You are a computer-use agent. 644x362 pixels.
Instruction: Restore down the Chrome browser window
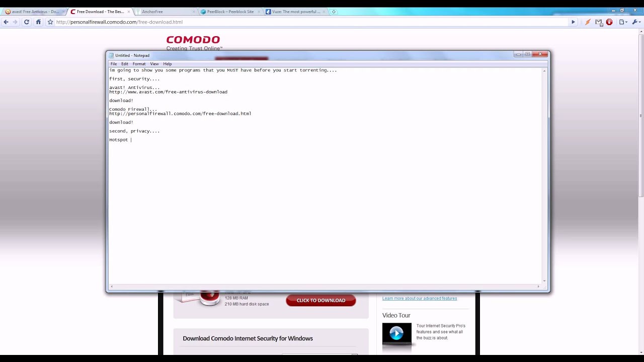click(622, 10)
